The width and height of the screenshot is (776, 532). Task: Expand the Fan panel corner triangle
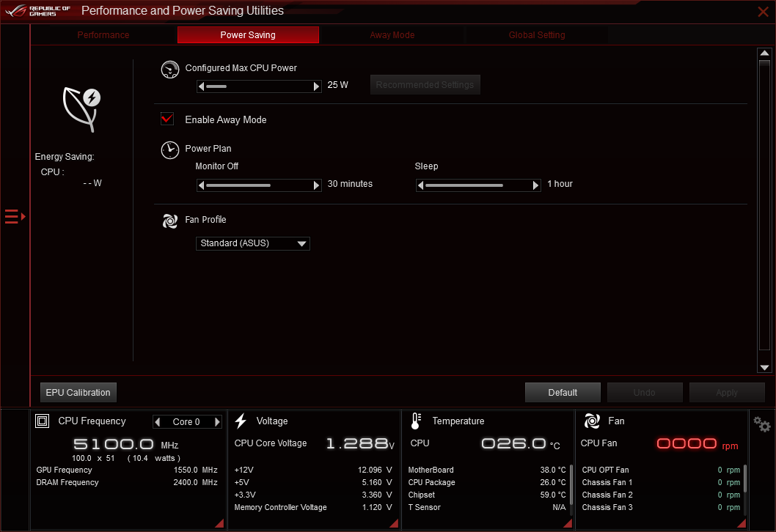[742, 523]
